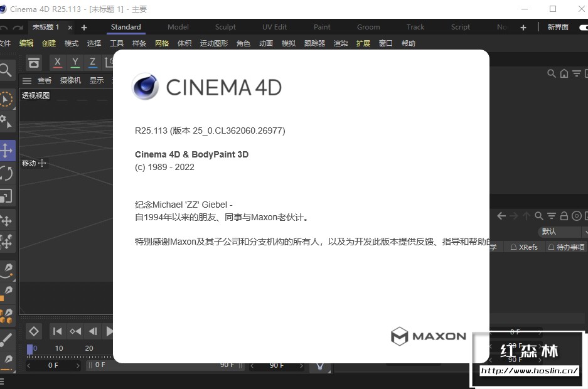Click the back arrow in the Attribute Manager
This screenshot has height=389, width=588.
pyautogui.click(x=501, y=216)
